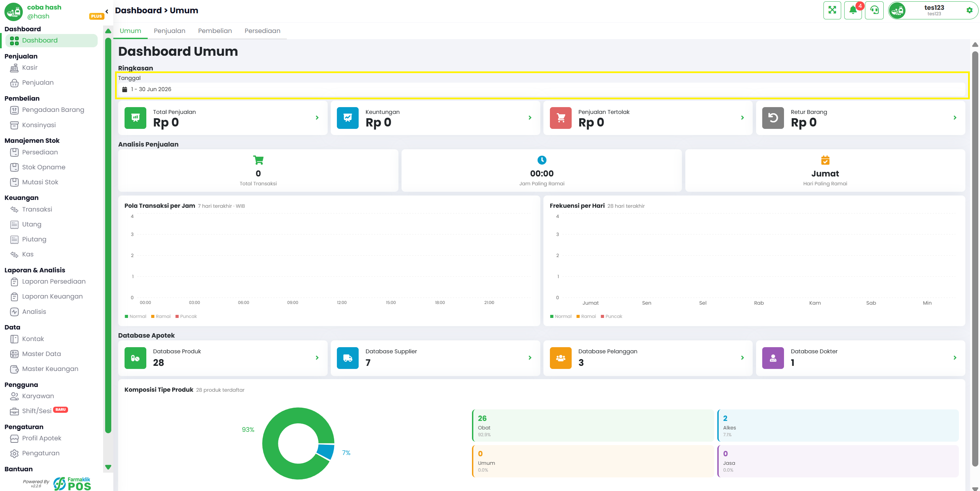The width and height of the screenshot is (980, 491).
Task: Click the Kas sidebar icon
Action: (14, 254)
